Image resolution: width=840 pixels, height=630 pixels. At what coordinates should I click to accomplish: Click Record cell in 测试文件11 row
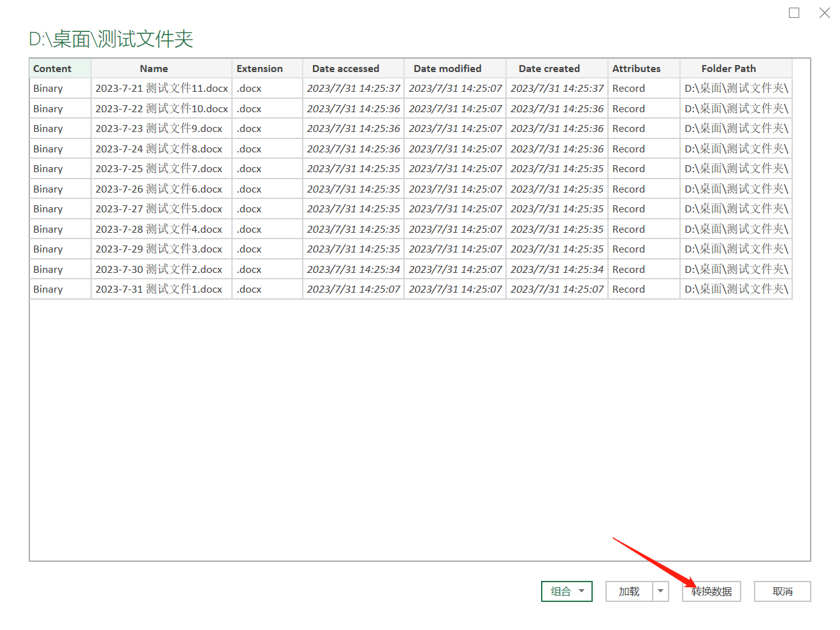click(x=644, y=89)
